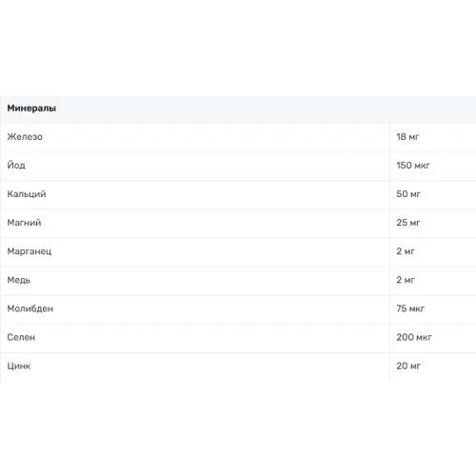The width and height of the screenshot is (476, 476).
Task: Click the Медь 2 мг value
Action: pyautogui.click(x=406, y=280)
